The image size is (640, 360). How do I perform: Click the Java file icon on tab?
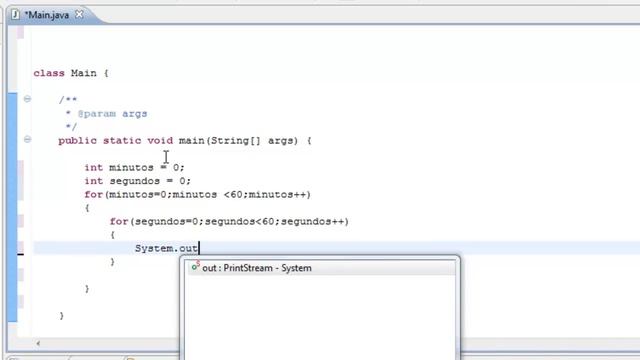coord(16,15)
